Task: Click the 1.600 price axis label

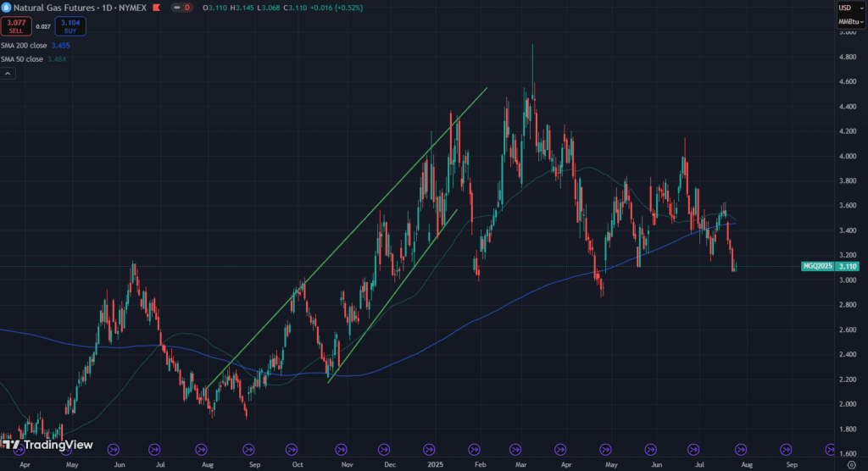Action: pyautogui.click(x=848, y=454)
